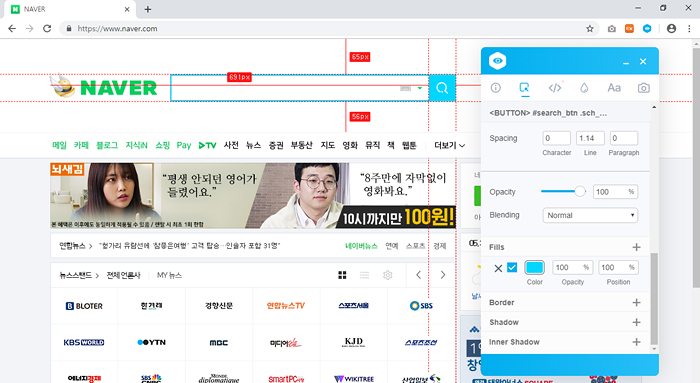Open the color droplet tab icon
700x383 pixels.
click(584, 88)
